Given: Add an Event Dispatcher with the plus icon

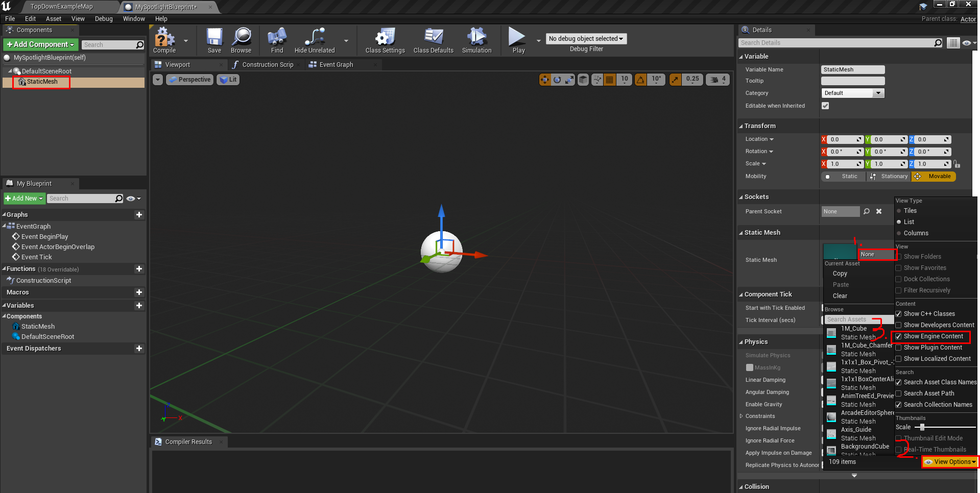Looking at the screenshot, I should click(139, 349).
